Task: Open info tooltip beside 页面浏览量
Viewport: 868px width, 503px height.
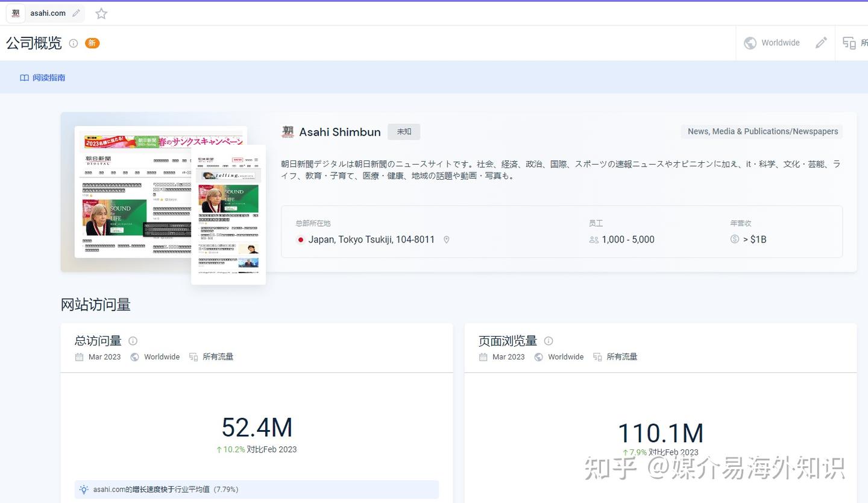Action: [x=549, y=341]
